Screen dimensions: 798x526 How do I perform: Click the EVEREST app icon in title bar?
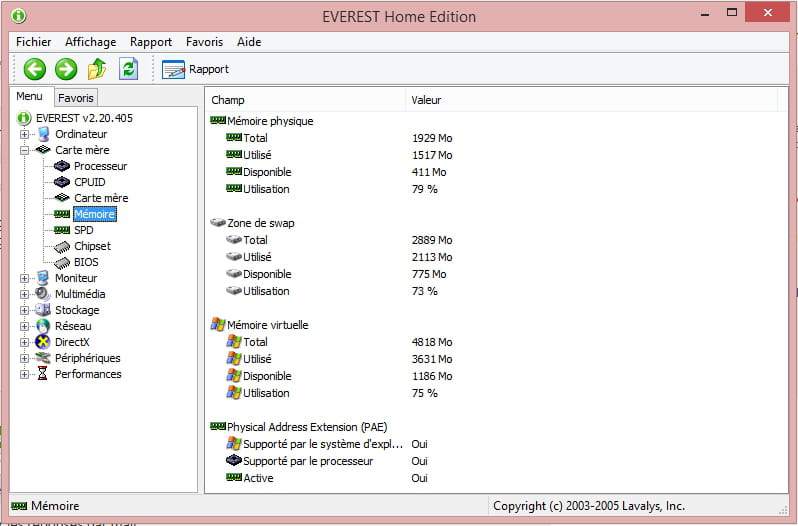tap(19, 16)
